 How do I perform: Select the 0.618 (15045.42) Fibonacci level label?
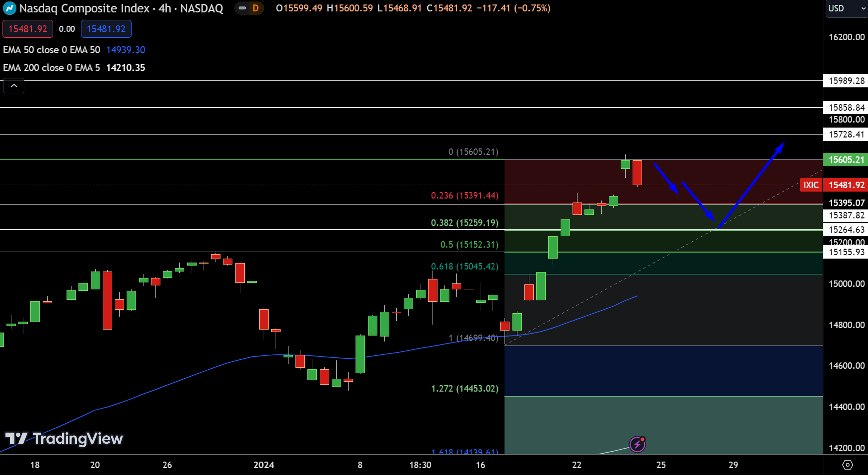click(x=464, y=267)
